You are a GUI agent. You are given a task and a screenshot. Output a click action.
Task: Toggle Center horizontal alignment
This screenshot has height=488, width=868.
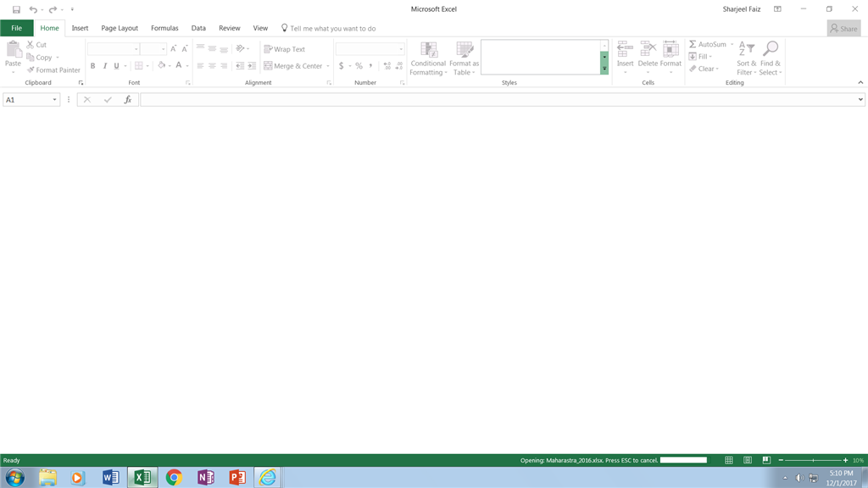point(212,66)
